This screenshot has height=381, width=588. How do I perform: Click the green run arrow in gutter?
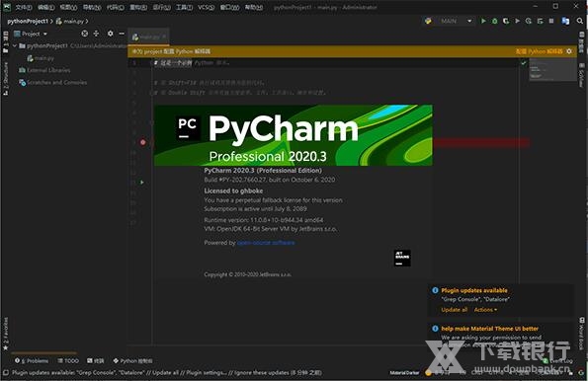tap(142, 183)
